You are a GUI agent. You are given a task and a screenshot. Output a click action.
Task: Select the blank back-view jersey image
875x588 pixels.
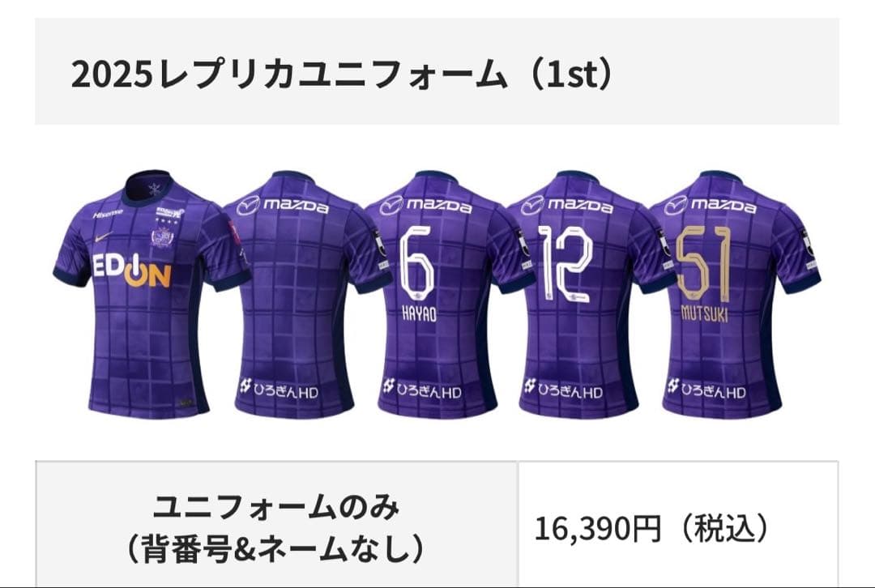point(293,295)
